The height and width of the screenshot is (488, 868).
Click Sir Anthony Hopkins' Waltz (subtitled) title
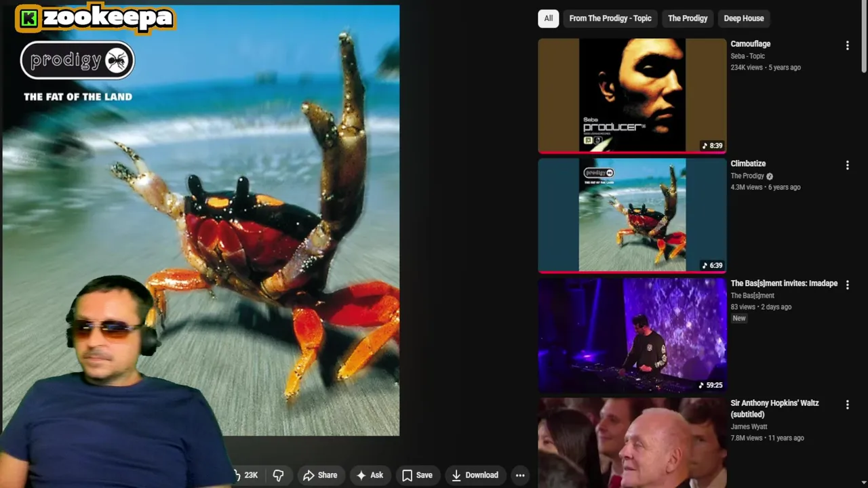point(774,408)
